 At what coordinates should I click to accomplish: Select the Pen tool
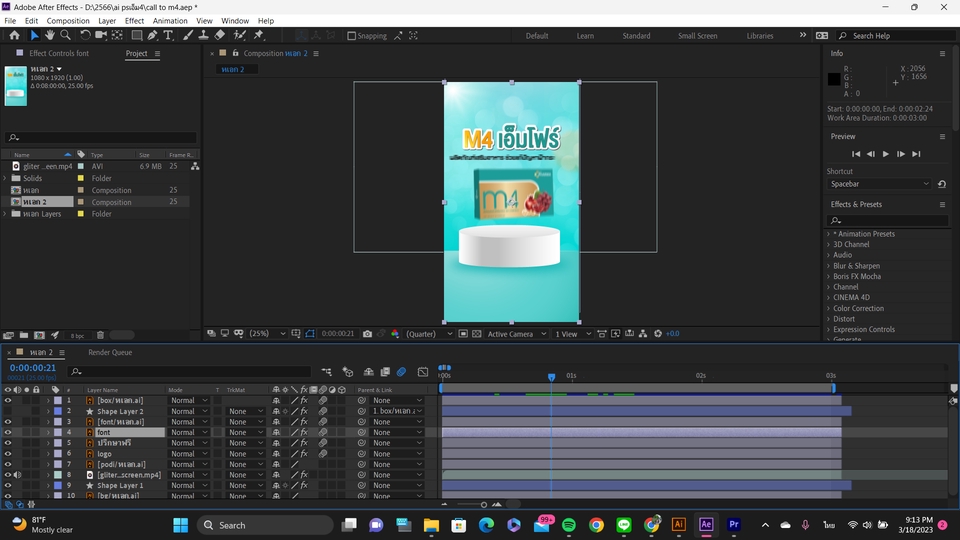click(152, 36)
